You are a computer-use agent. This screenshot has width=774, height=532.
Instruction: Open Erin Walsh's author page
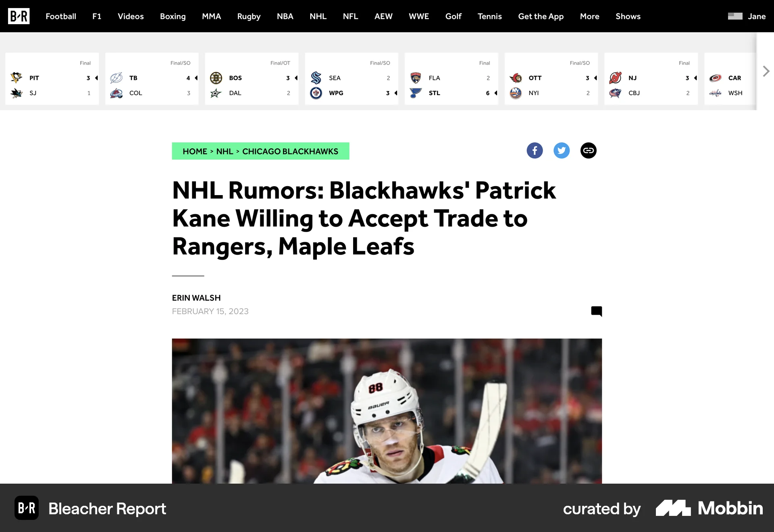tap(196, 298)
